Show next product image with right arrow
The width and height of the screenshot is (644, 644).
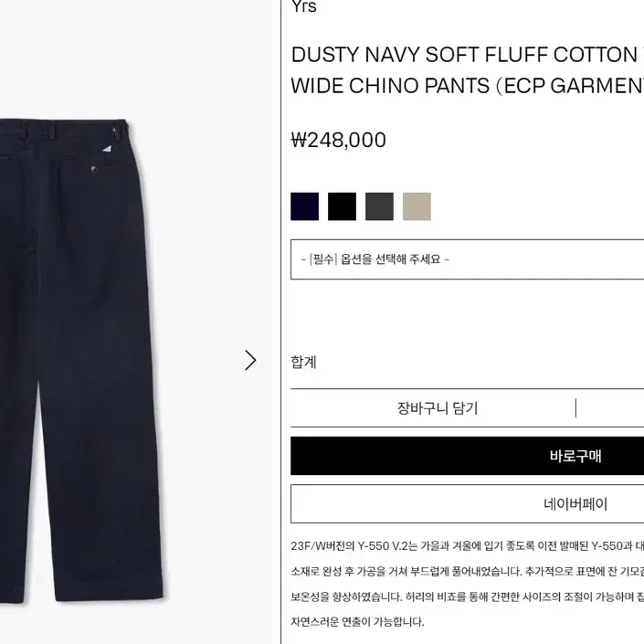tap(250, 360)
